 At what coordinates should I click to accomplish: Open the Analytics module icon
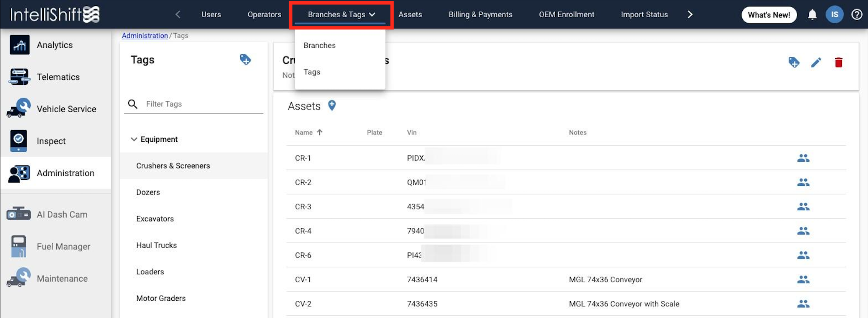coord(20,45)
